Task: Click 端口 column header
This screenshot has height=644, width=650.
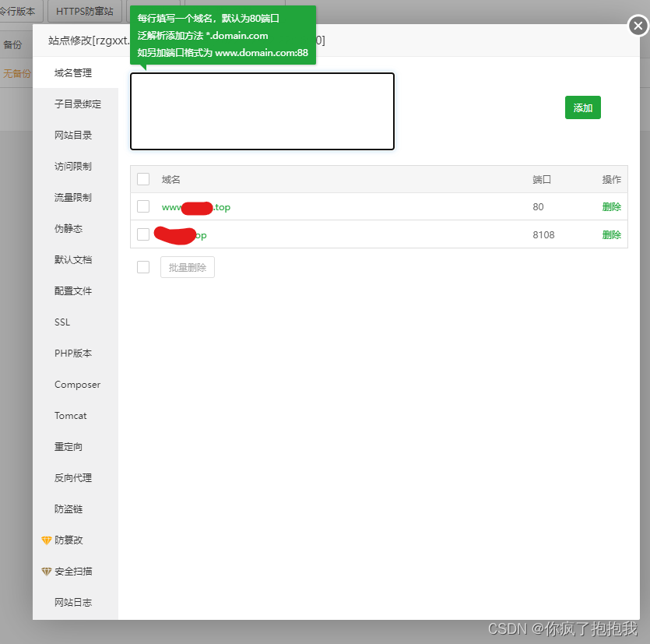Action: [542, 180]
